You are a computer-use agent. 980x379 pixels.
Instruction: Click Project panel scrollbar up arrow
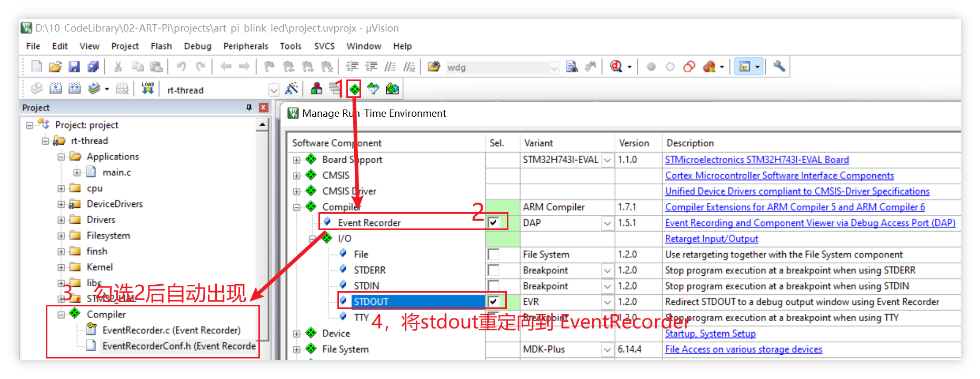(262, 125)
